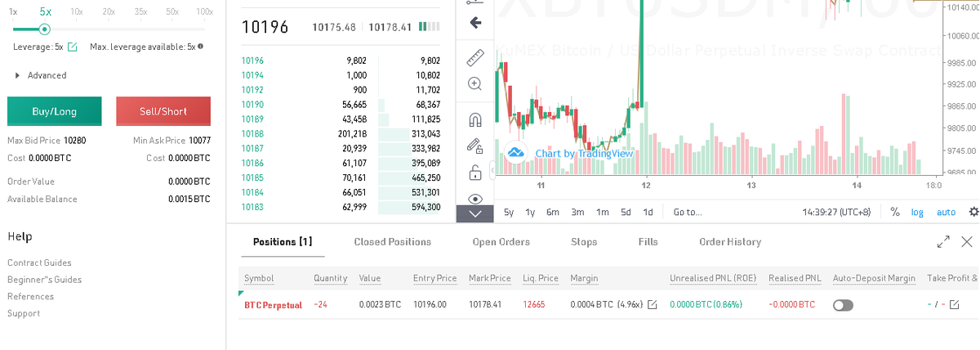Enable magnet mode on the chart
980x350 pixels.
pos(475,120)
